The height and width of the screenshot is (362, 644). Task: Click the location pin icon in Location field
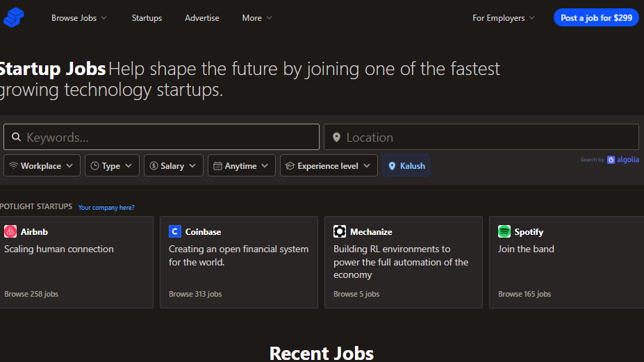[336, 138]
